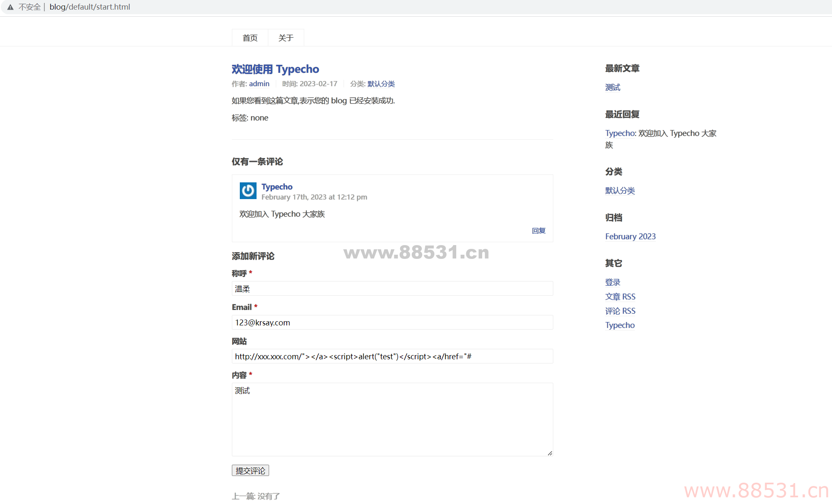This screenshot has height=504, width=832.
Task: Click the insecure site warning icon
Action: point(10,7)
